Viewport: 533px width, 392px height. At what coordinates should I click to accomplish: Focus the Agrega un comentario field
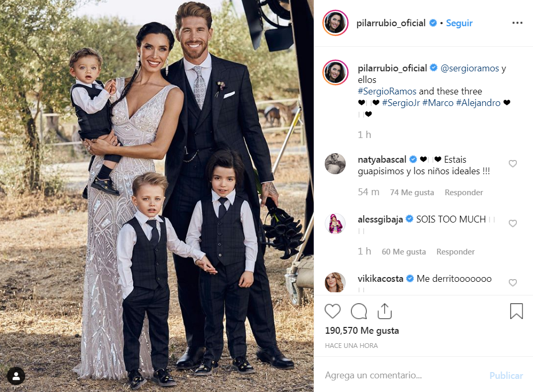coord(401,375)
